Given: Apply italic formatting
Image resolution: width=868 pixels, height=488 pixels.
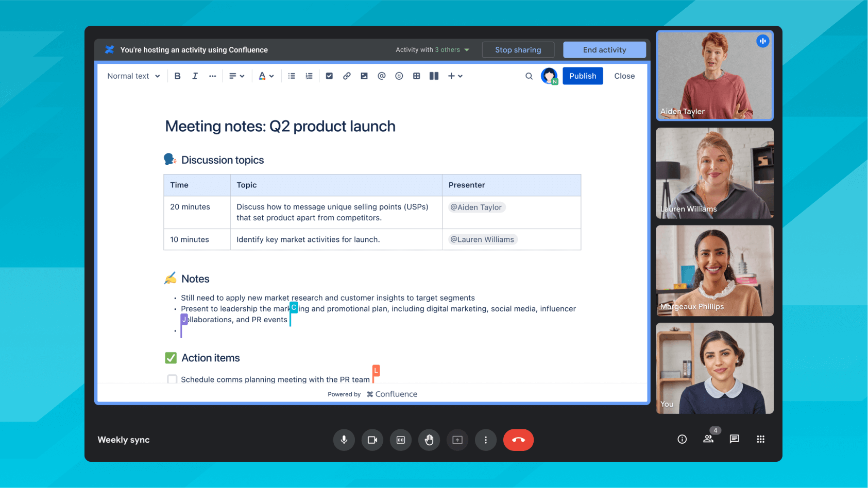Looking at the screenshot, I should (195, 76).
